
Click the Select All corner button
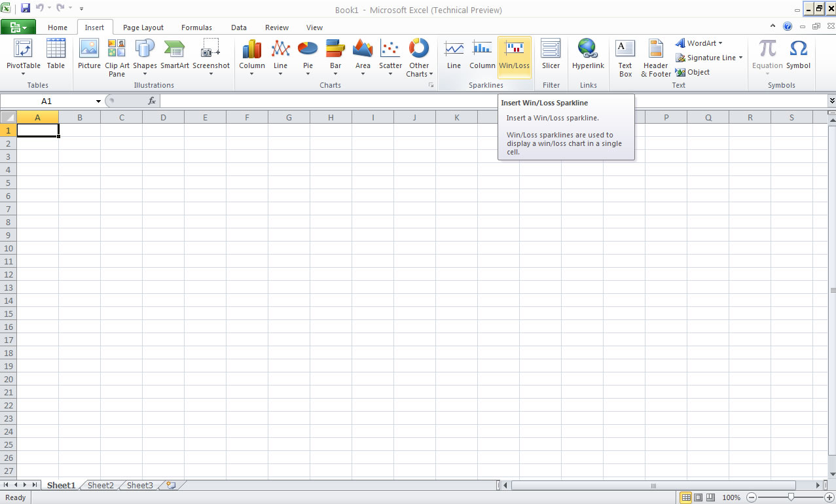(x=8, y=118)
